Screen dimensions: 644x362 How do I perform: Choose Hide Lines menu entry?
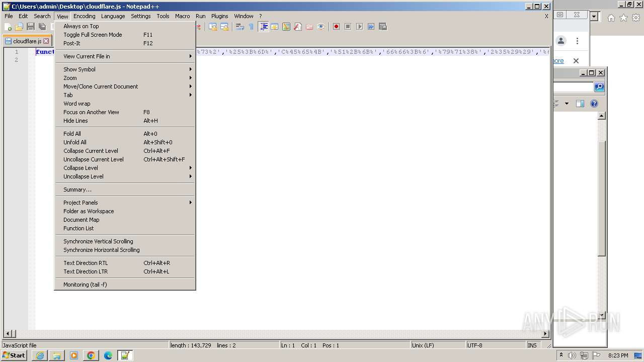[x=125, y=121]
